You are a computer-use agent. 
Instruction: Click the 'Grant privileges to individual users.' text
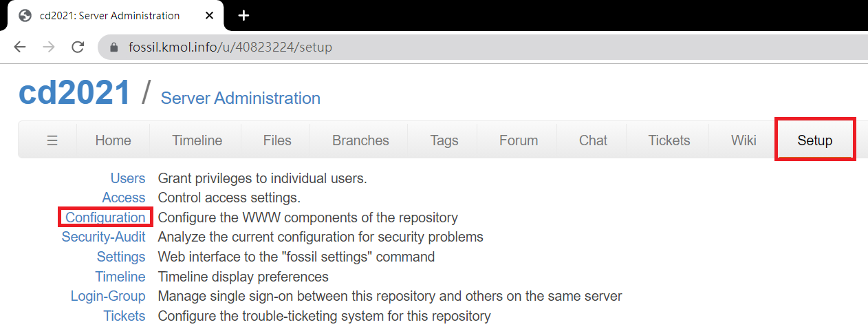tap(263, 178)
